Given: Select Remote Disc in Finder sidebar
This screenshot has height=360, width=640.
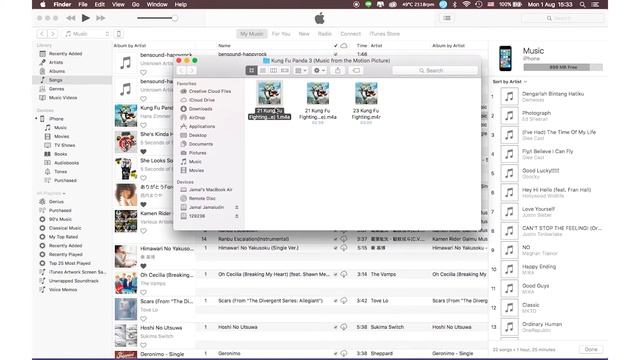Looking at the screenshot, I should (198, 198).
